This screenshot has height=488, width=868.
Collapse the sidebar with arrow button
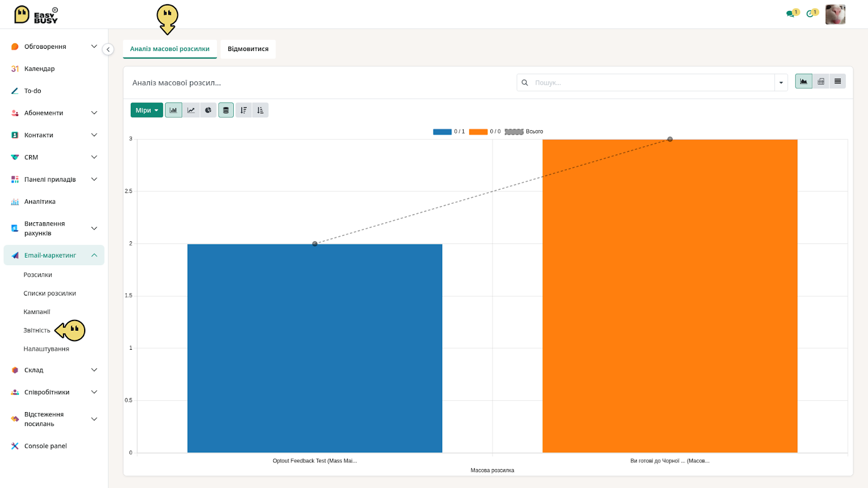(x=108, y=49)
